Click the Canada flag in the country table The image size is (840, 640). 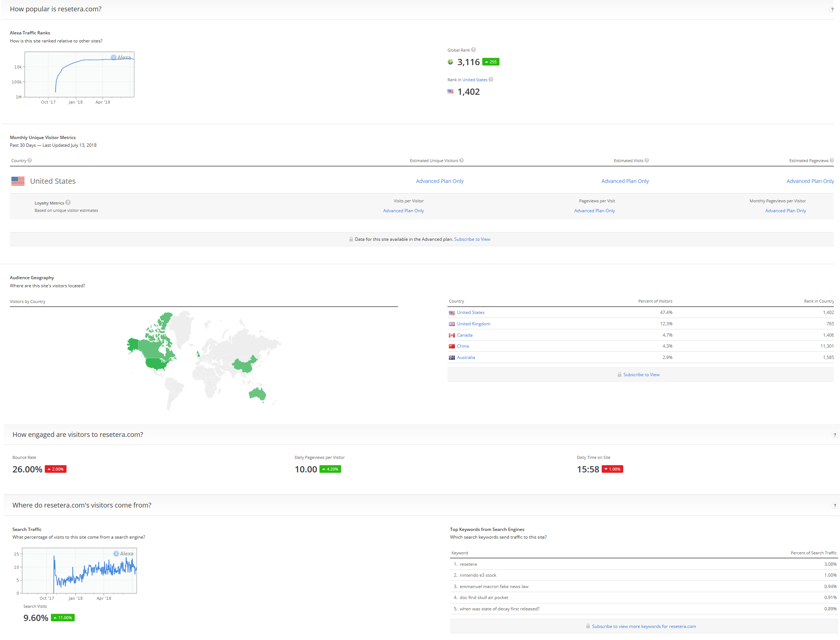click(x=451, y=335)
